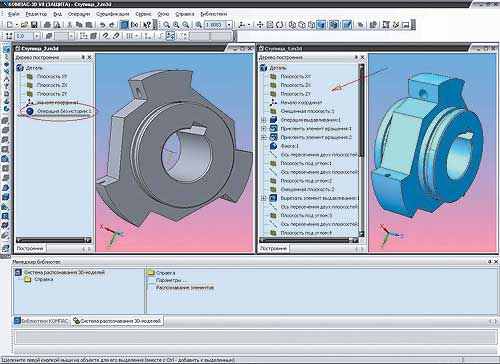500x364 pixels.
Task: Select Операция без истории:1 in left tree
Action: 64,111
